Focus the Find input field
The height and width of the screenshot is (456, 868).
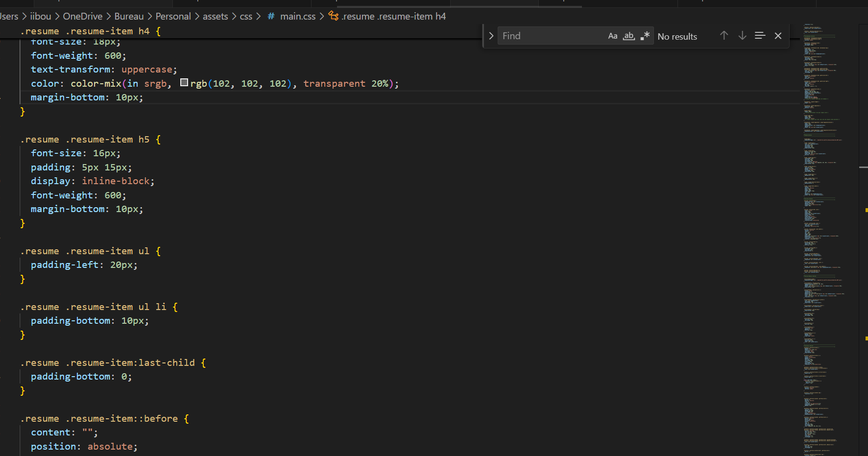tap(551, 36)
